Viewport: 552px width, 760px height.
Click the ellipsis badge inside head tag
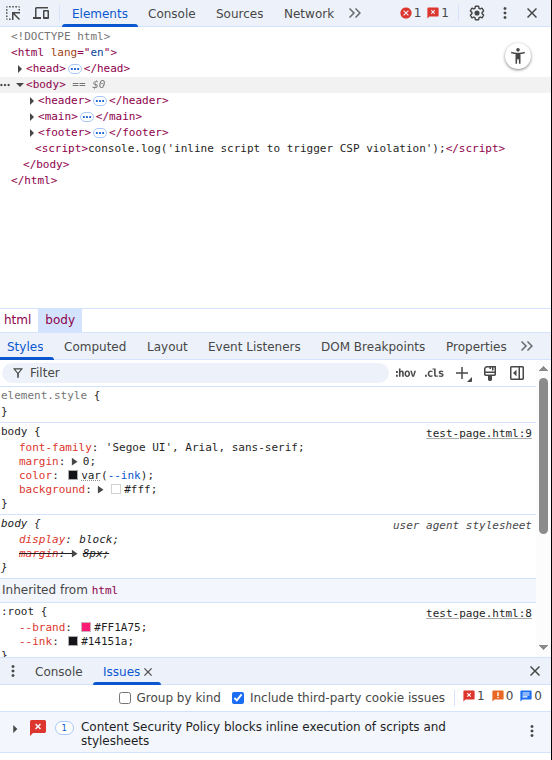pyautogui.click(x=75, y=69)
